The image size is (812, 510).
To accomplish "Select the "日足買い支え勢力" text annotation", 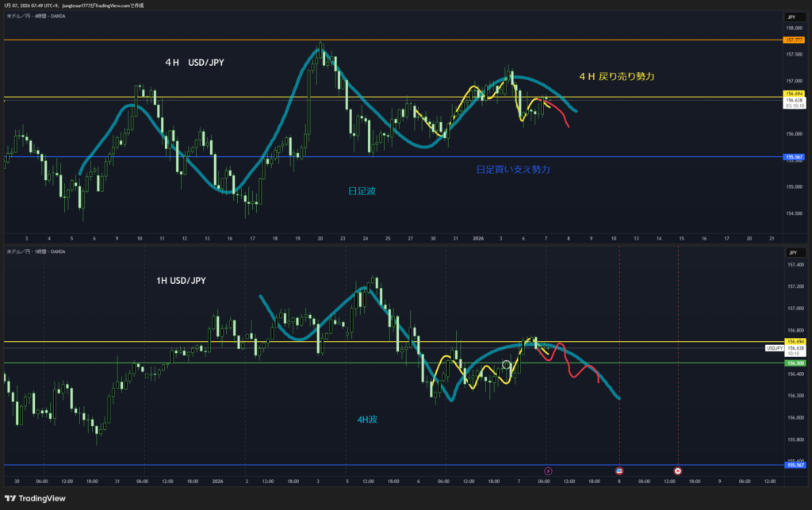I will click(512, 170).
